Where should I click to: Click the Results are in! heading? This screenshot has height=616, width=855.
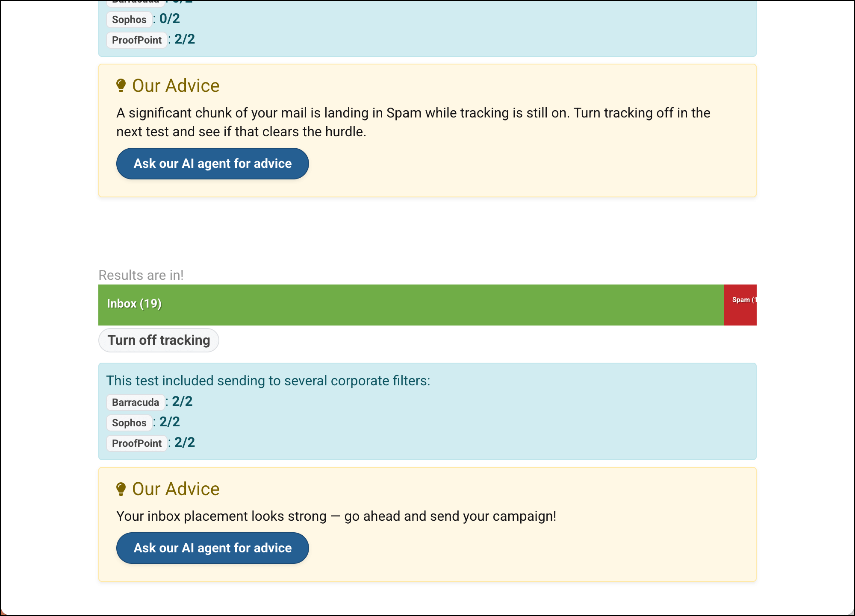click(141, 275)
